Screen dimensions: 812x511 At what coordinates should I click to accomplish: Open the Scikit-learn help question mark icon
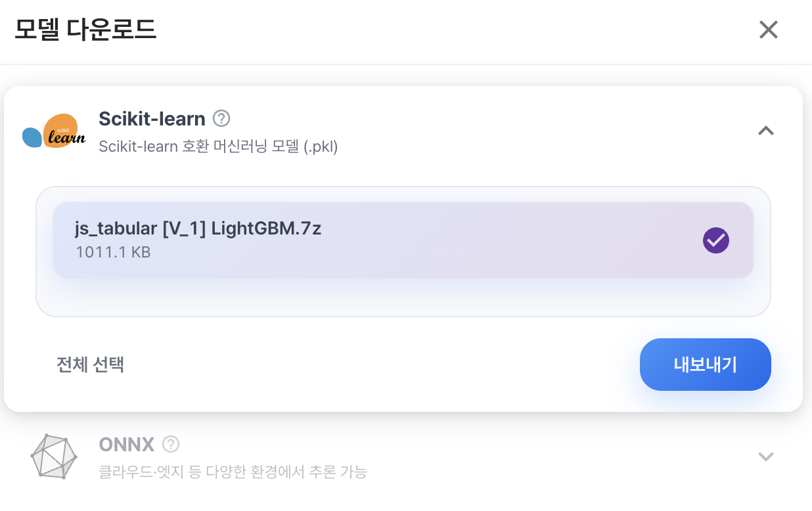pos(222,119)
